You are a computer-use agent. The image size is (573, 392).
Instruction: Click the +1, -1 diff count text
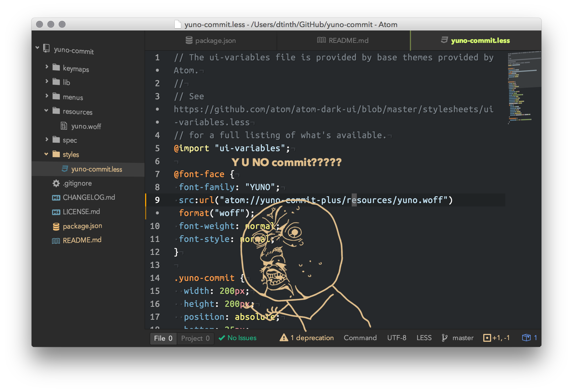[501, 338]
